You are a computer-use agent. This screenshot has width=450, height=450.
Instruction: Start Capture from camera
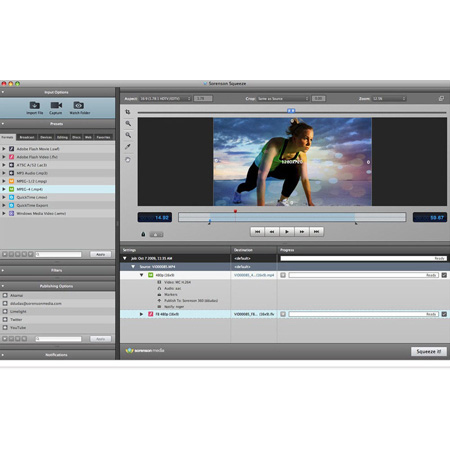coord(56,108)
